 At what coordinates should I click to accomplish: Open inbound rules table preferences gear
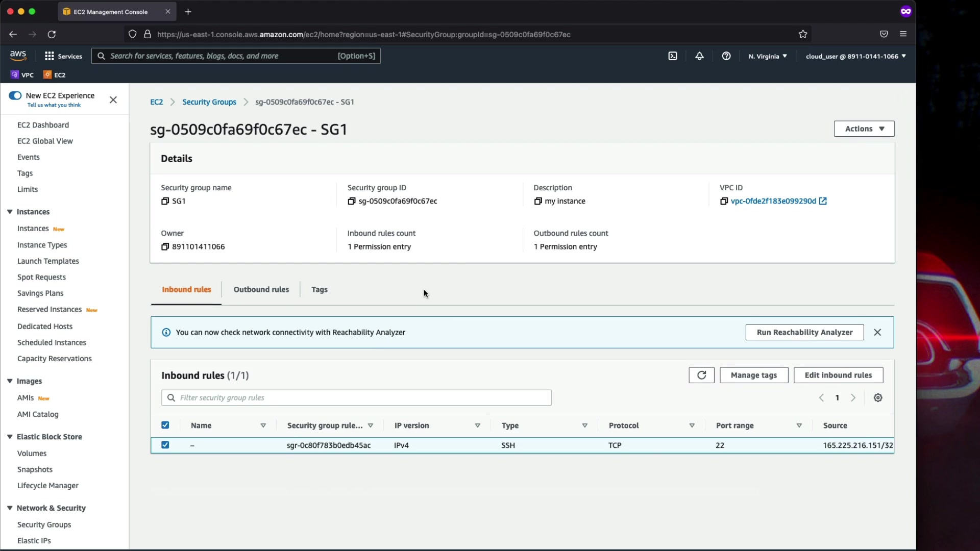pyautogui.click(x=878, y=398)
